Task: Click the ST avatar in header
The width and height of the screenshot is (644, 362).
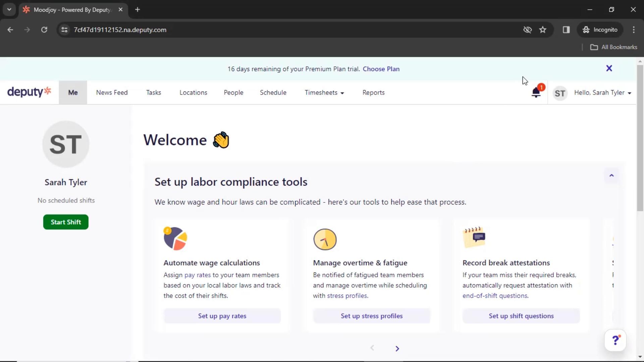Action: [x=560, y=93]
